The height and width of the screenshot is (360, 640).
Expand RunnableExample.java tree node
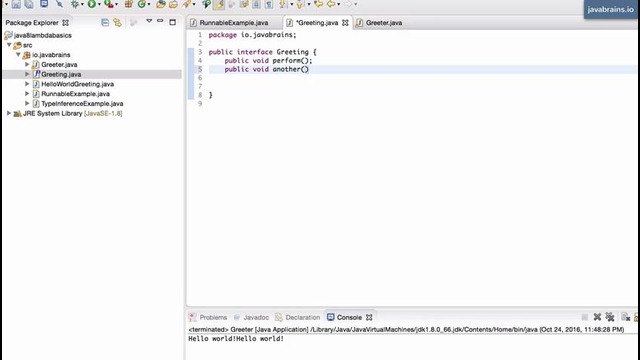(27, 94)
